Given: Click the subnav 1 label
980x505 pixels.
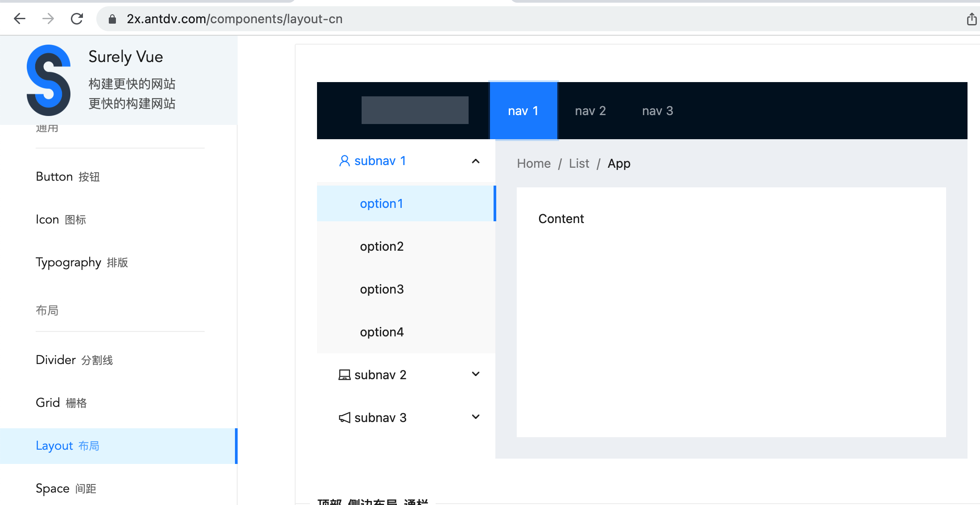Looking at the screenshot, I should [x=380, y=161].
